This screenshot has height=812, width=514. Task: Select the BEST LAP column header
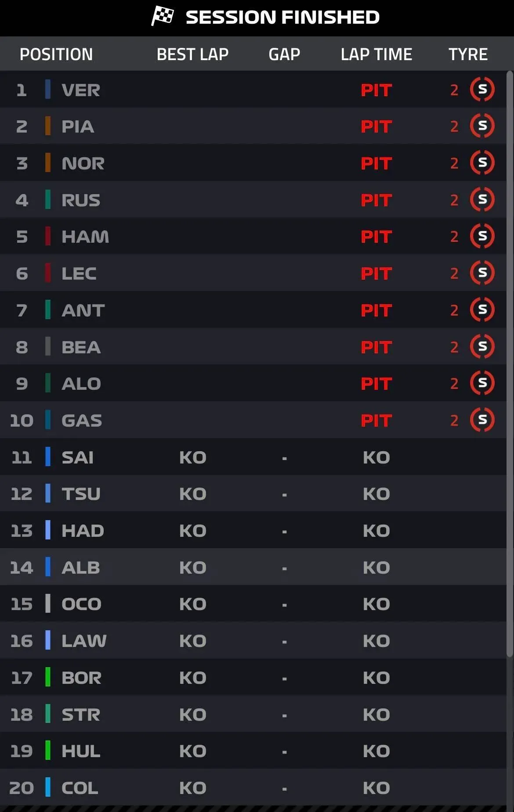(x=192, y=54)
